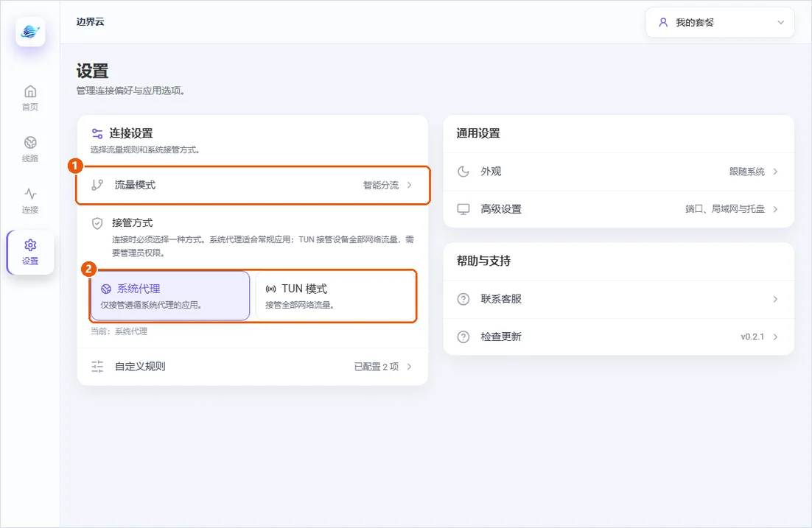Click the 外观 row label
Screen dimensions: 812x528
coord(491,172)
